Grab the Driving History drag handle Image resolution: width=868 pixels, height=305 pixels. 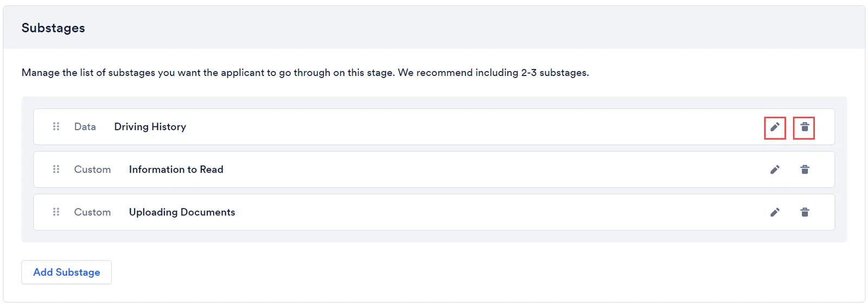click(56, 126)
